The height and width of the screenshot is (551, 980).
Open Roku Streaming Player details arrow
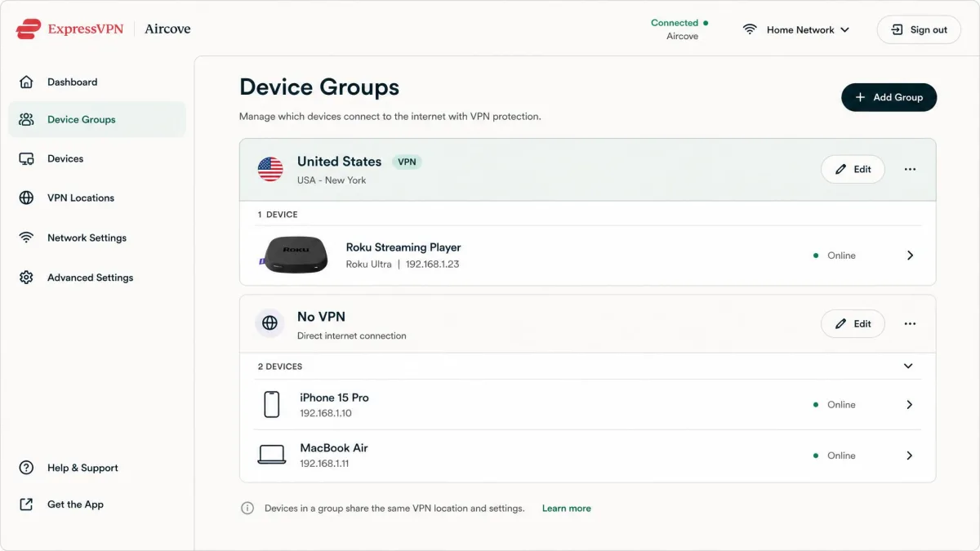pyautogui.click(x=910, y=256)
